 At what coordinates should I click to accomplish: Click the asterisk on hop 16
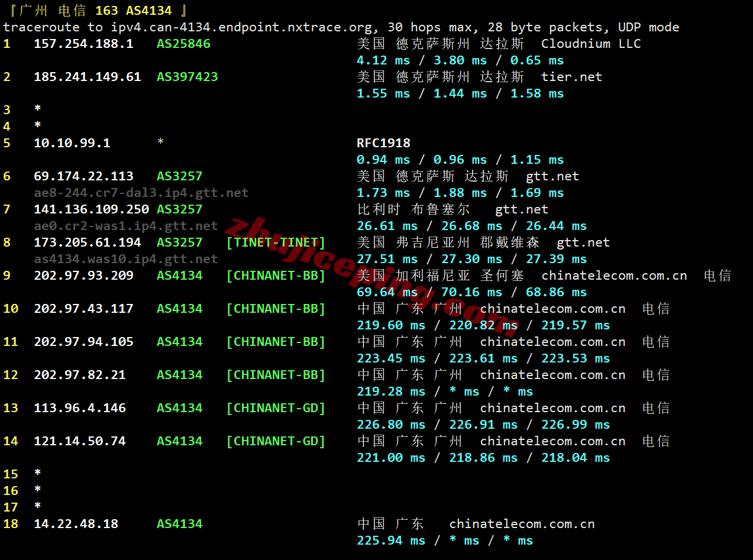pyautogui.click(x=38, y=490)
